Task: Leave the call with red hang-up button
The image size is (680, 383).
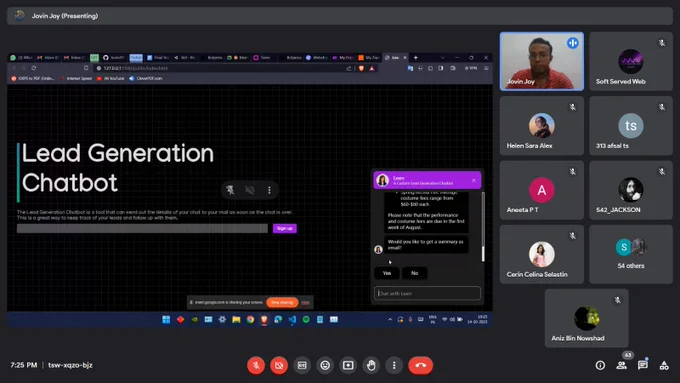Action: click(420, 365)
